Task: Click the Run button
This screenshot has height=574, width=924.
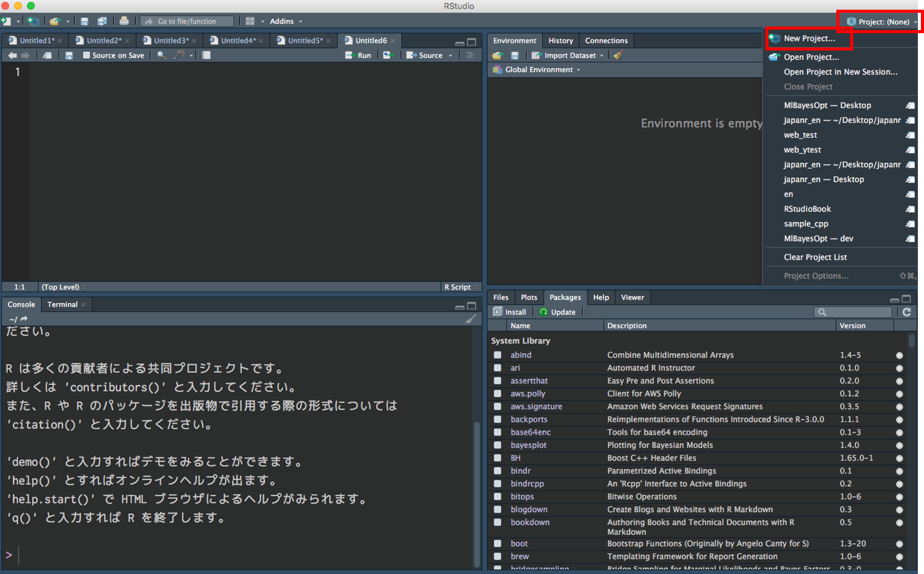Action: [359, 55]
